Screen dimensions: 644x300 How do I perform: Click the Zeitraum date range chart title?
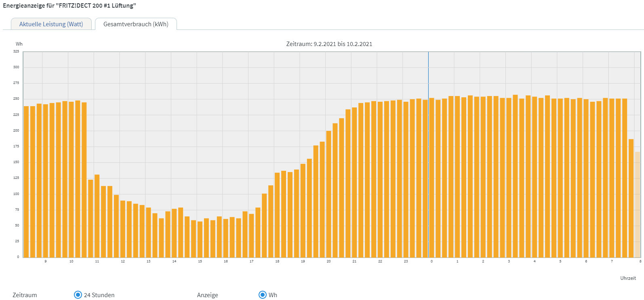(x=329, y=44)
